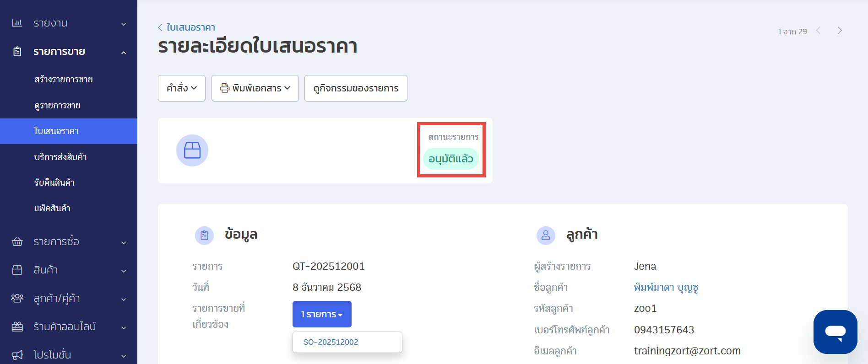
Task: Open the คำสั่ง command dropdown
Action: pyautogui.click(x=181, y=88)
